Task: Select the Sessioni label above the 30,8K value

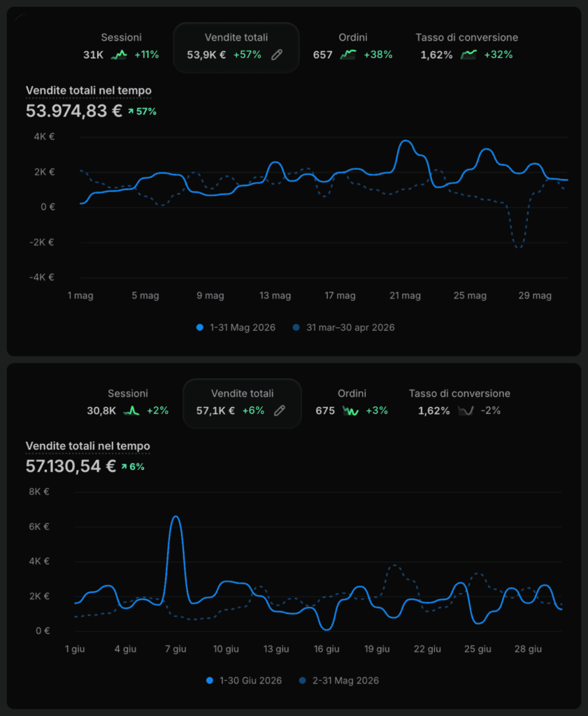Action: coord(128,393)
